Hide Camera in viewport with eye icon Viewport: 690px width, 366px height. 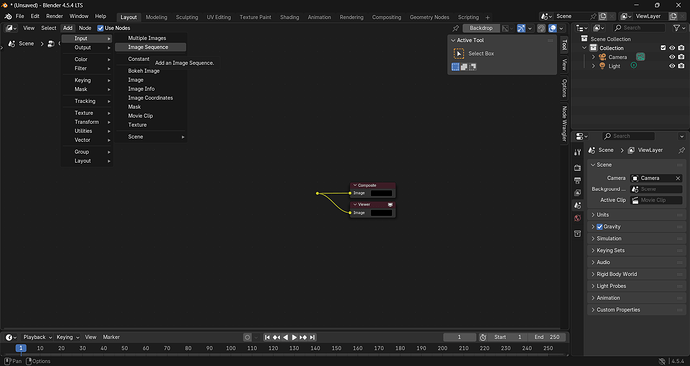tap(672, 57)
